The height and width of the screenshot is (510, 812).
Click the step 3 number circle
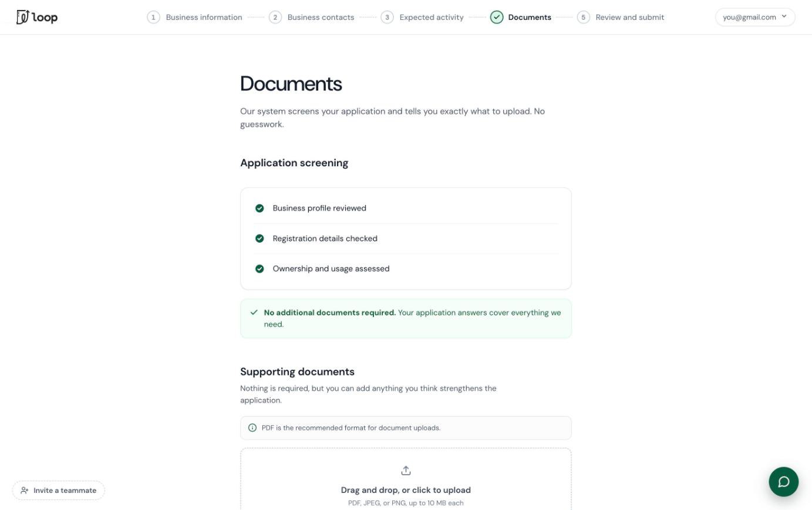tap(387, 17)
